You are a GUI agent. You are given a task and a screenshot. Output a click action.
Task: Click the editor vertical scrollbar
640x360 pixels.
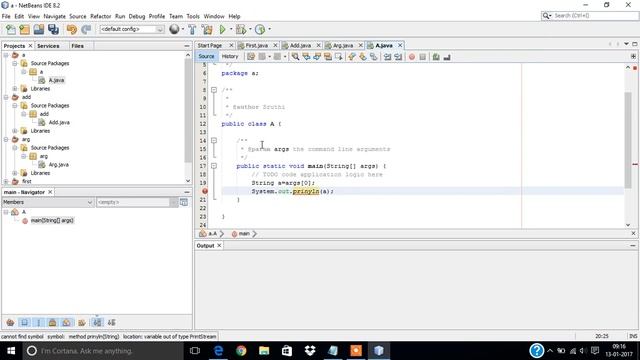[x=628, y=141]
